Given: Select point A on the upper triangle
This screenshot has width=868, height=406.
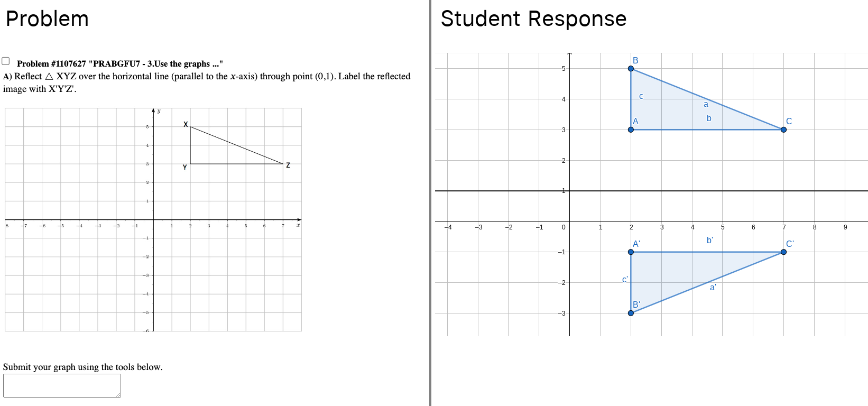Looking at the screenshot, I should point(631,130).
